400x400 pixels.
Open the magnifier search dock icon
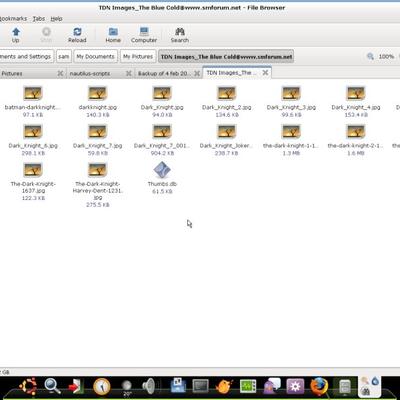coord(52,387)
